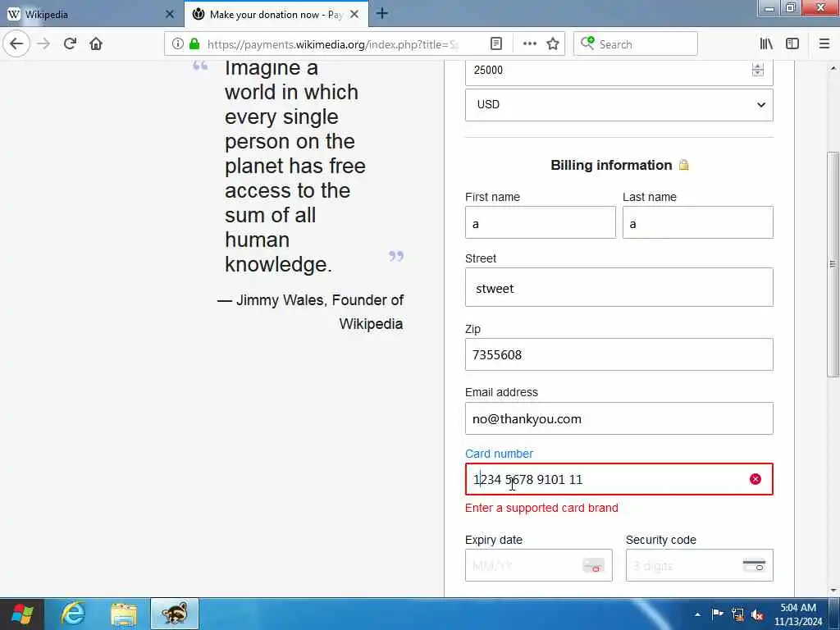Click the browser Search box
This screenshot has height=630, width=840.
point(636,44)
